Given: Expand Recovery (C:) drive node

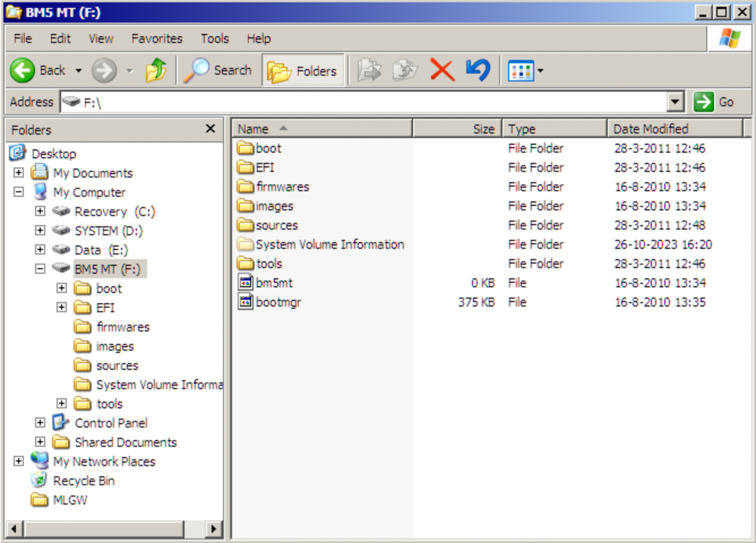Looking at the screenshot, I should pyautogui.click(x=40, y=211).
